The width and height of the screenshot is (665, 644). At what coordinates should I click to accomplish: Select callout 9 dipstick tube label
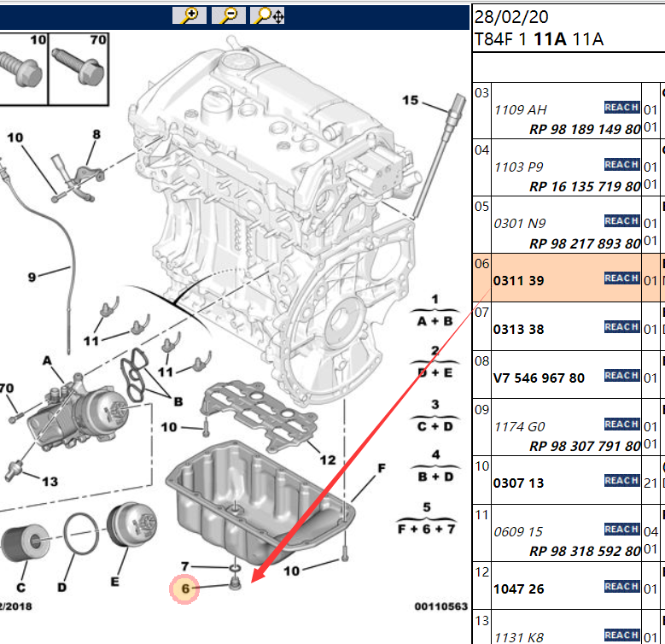pyautogui.click(x=32, y=278)
